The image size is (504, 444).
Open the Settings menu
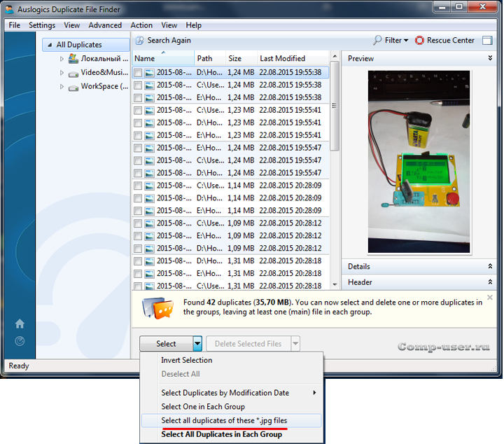42,25
